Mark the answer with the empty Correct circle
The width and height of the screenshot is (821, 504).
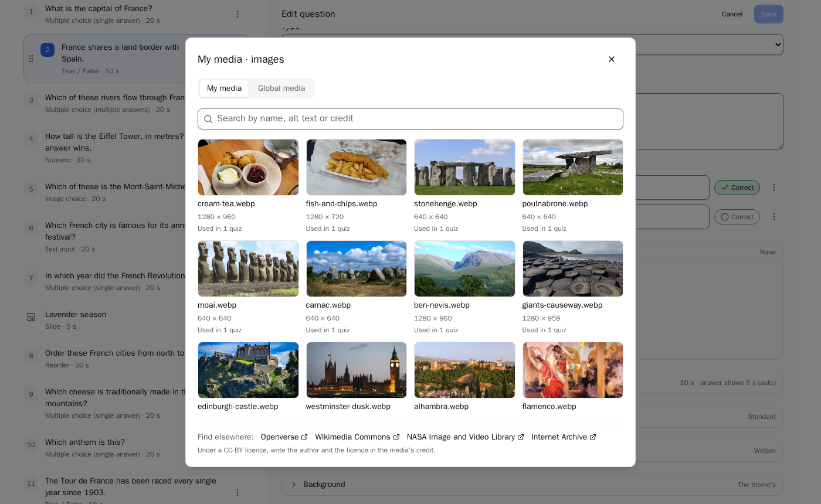[x=737, y=217]
